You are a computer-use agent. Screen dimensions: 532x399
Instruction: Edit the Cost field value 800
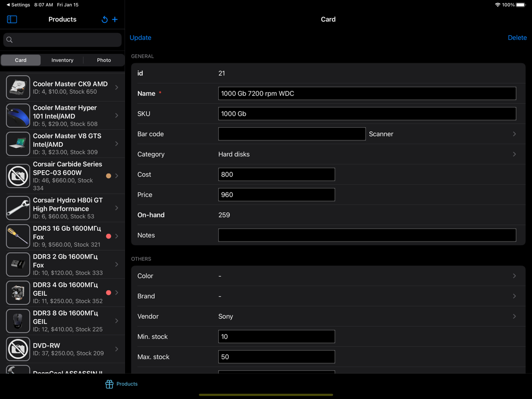[x=277, y=174]
